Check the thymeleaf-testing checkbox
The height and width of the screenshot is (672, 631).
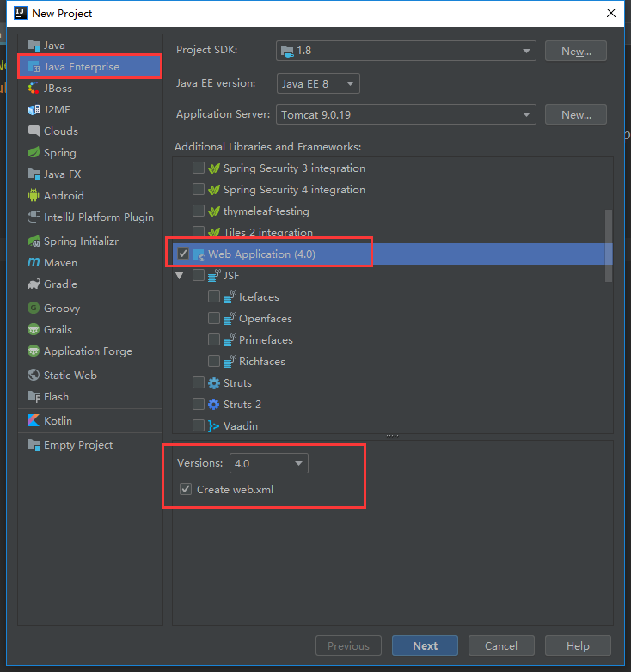(x=199, y=211)
